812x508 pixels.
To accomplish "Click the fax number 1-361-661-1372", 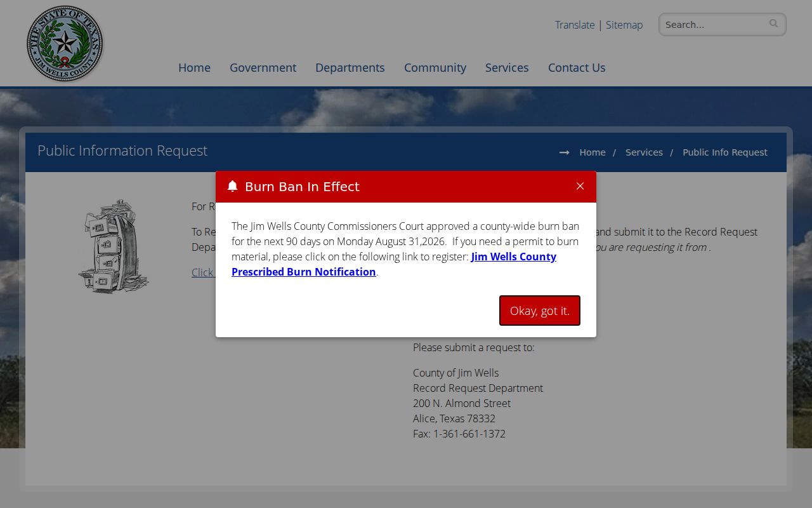I will tap(469, 434).
